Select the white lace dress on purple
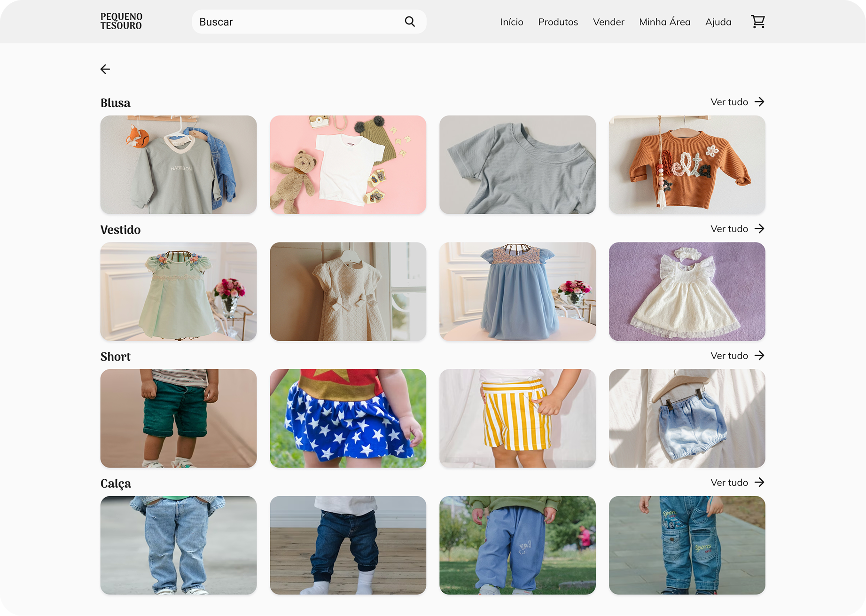Image resolution: width=866 pixels, height=616 pixels. click(x=687, y=292)
